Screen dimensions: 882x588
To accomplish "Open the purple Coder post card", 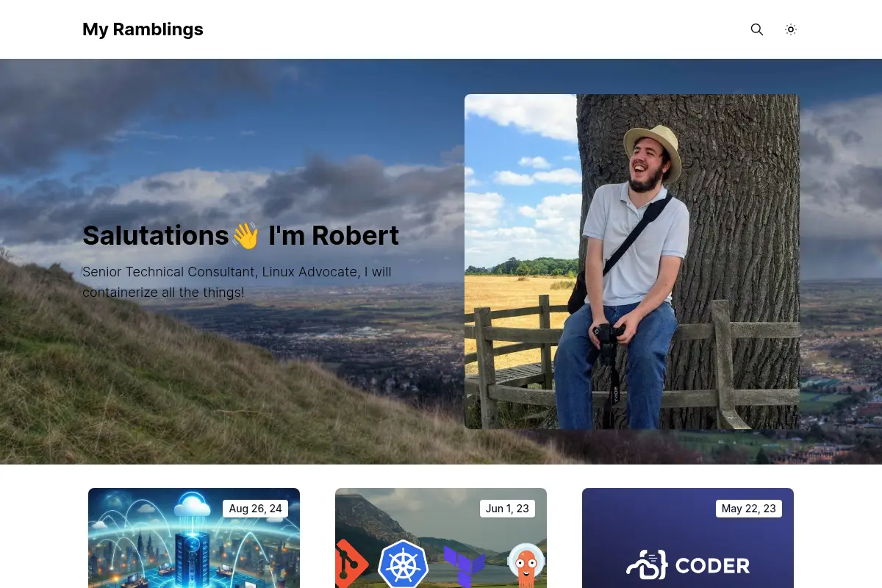I will click(688, 538).
